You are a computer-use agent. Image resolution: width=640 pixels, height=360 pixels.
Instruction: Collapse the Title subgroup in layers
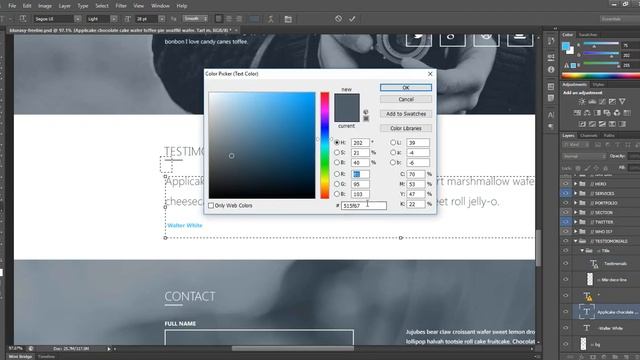pyautogui.click(x=582, y=251)
